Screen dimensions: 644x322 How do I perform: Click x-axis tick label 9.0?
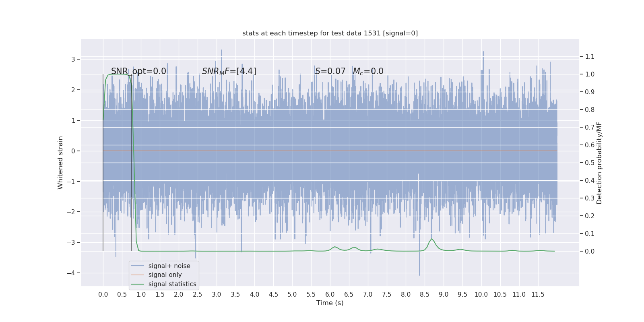[444, 294]
